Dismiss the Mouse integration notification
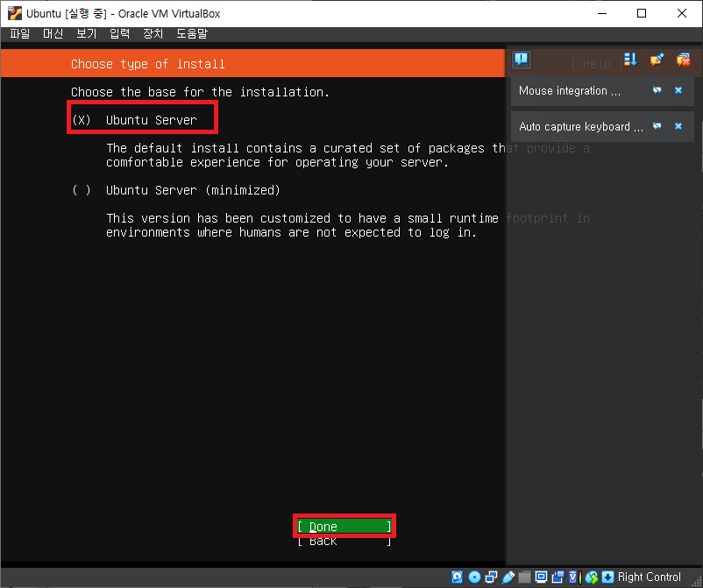703x588 pixels. click(x=678, y=90)
